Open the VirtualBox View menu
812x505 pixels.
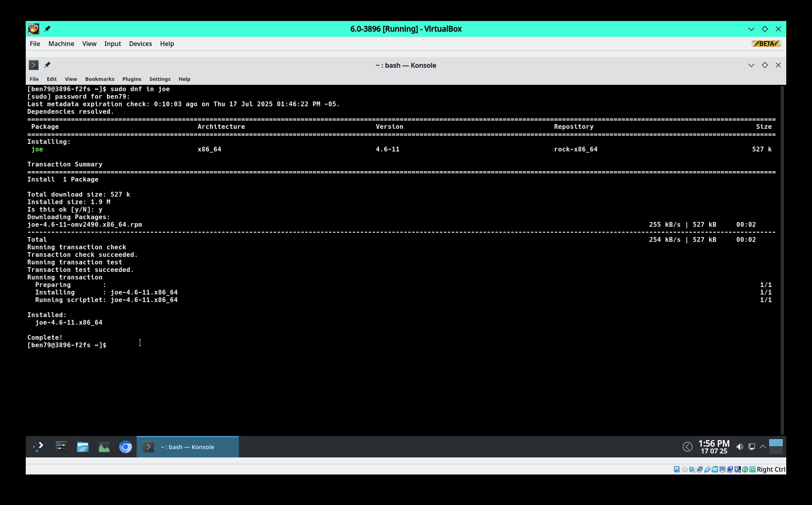tap(89, 44)
